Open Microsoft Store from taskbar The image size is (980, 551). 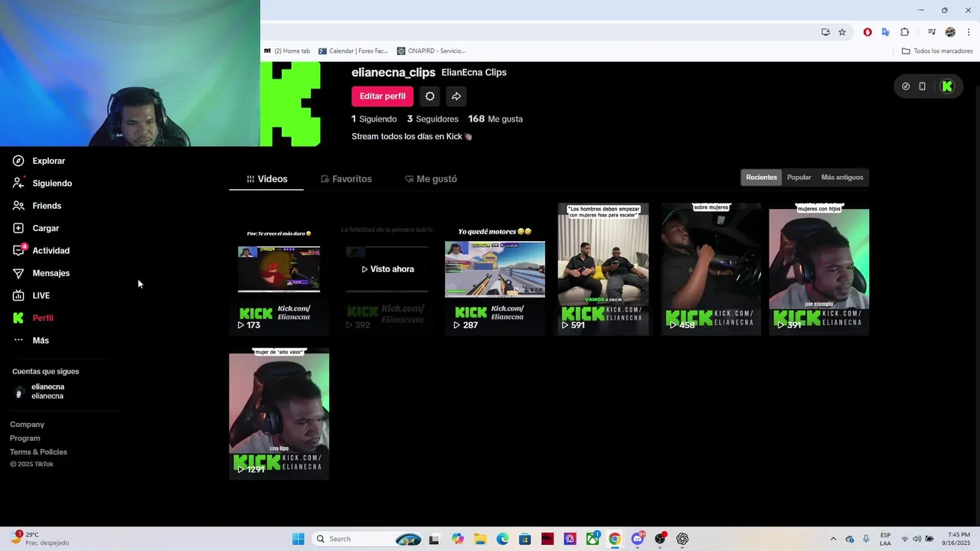524,539
